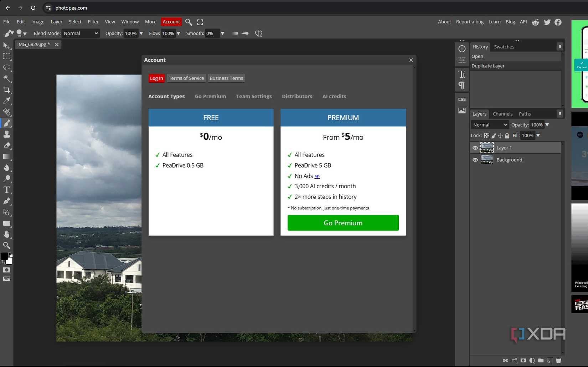Pick the Eyedropper tool
Image resolution: width=588 pixels, height=367 pixels.
[7, 101]
